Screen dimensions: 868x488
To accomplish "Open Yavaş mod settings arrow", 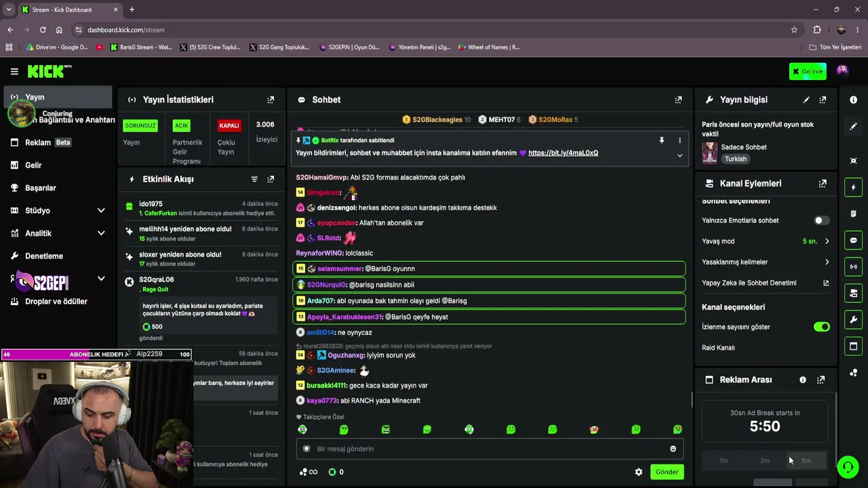I will 827,241.
